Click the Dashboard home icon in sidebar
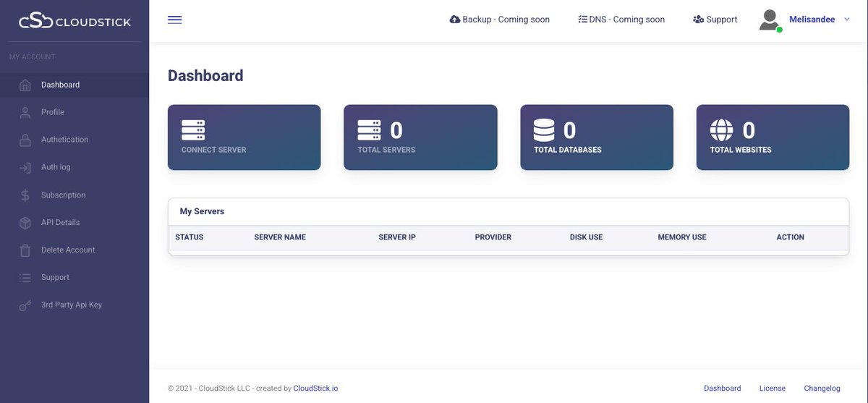 (25, 85)
